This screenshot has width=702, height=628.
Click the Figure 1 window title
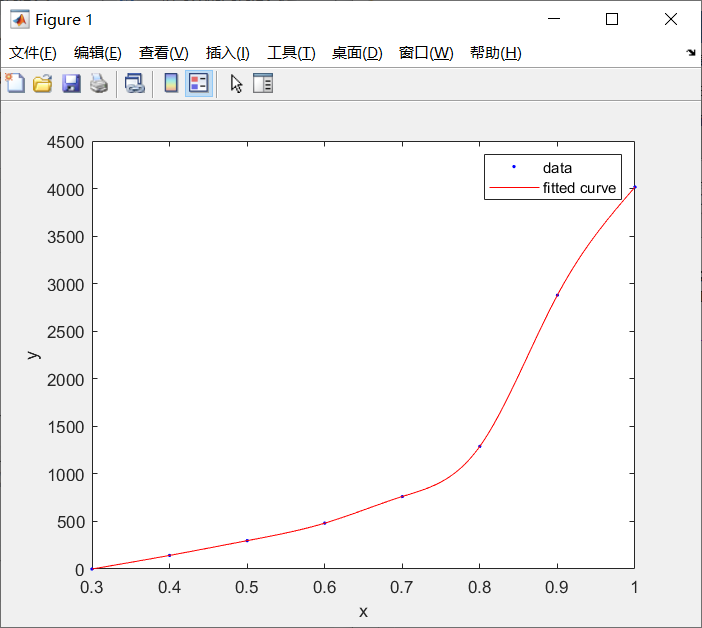(x=64, y=20)
